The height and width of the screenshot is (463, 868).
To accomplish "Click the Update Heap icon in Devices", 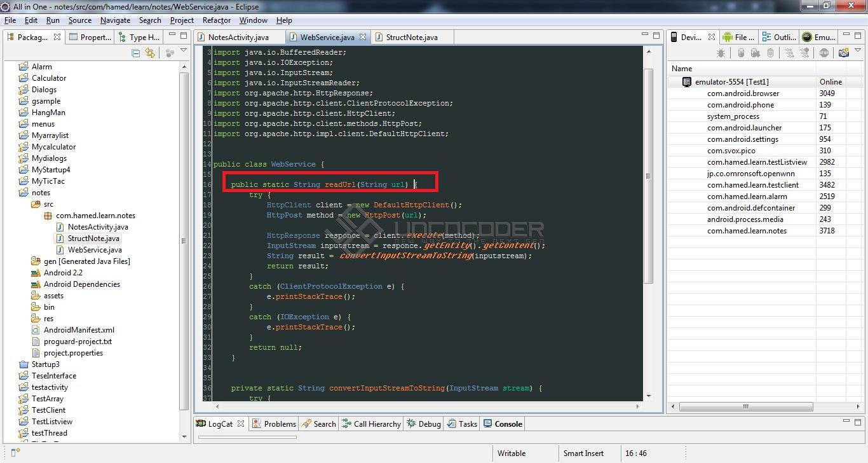I will click(740, 53).
